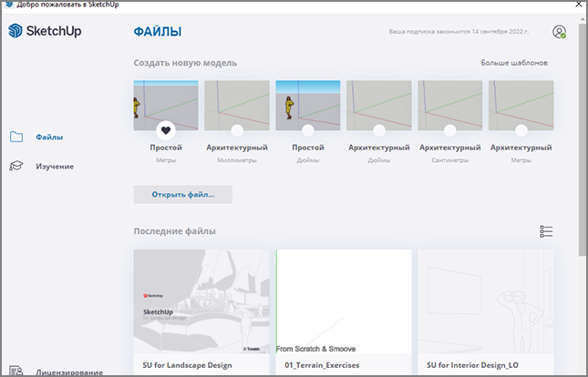Toggle heart favorite on Простой Метры template

point(166,130)
